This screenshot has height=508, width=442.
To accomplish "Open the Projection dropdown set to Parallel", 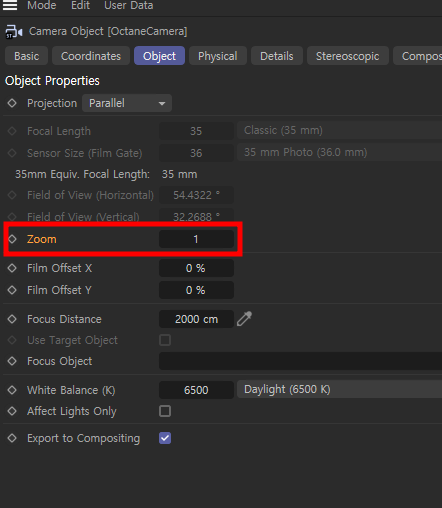I will click(127, 103).
